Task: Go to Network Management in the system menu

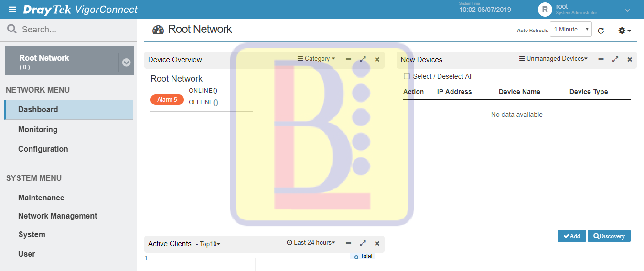Action: coord(57,216)
